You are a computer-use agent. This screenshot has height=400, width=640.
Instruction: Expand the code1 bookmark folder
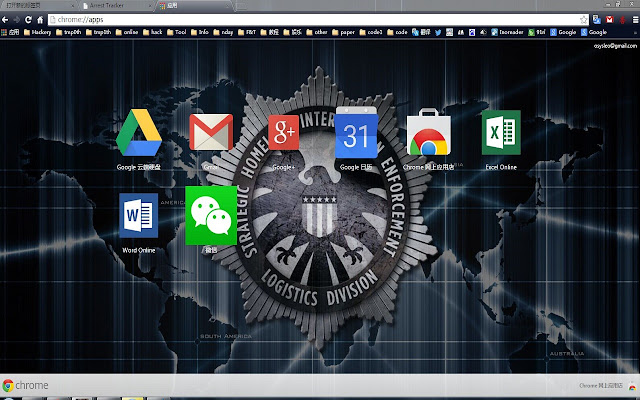[x=371, y=32]
